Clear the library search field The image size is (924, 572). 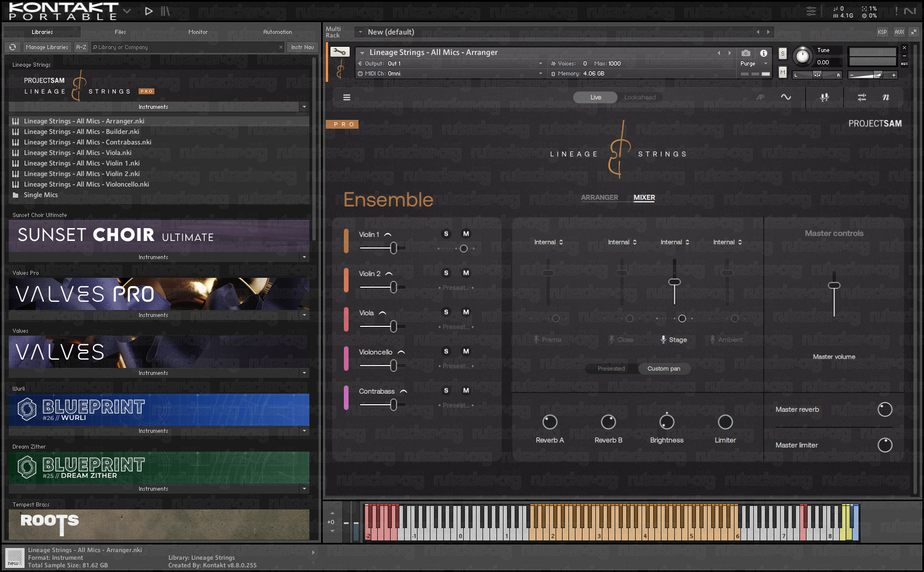[x=281, y=47]
